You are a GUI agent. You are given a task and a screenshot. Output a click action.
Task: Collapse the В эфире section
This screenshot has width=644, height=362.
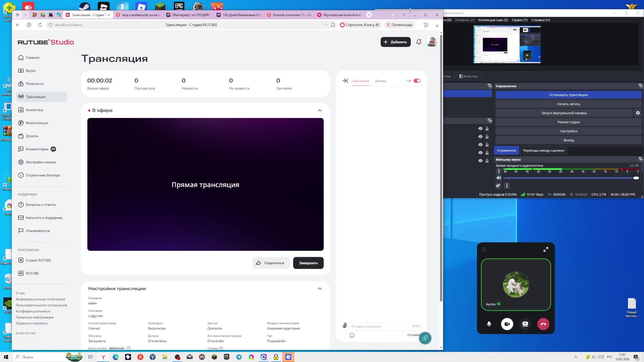319,111
